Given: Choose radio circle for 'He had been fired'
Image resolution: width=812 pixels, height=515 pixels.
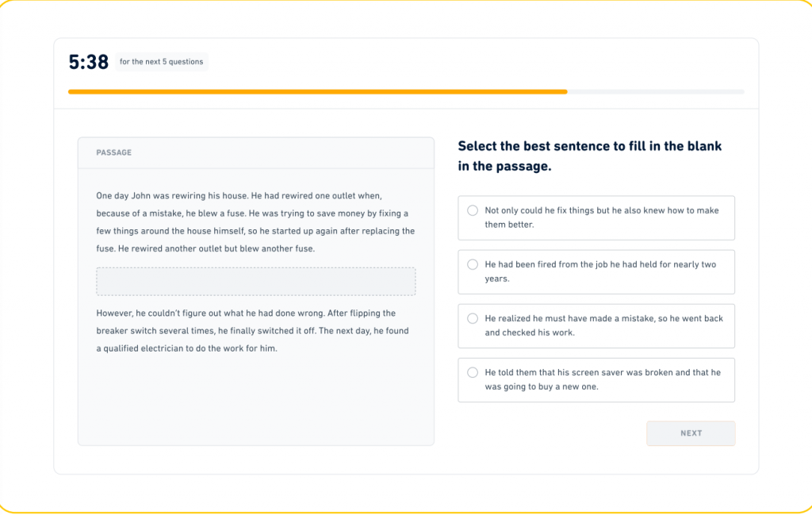Looking at the screenshot, I should coord(473,264).
